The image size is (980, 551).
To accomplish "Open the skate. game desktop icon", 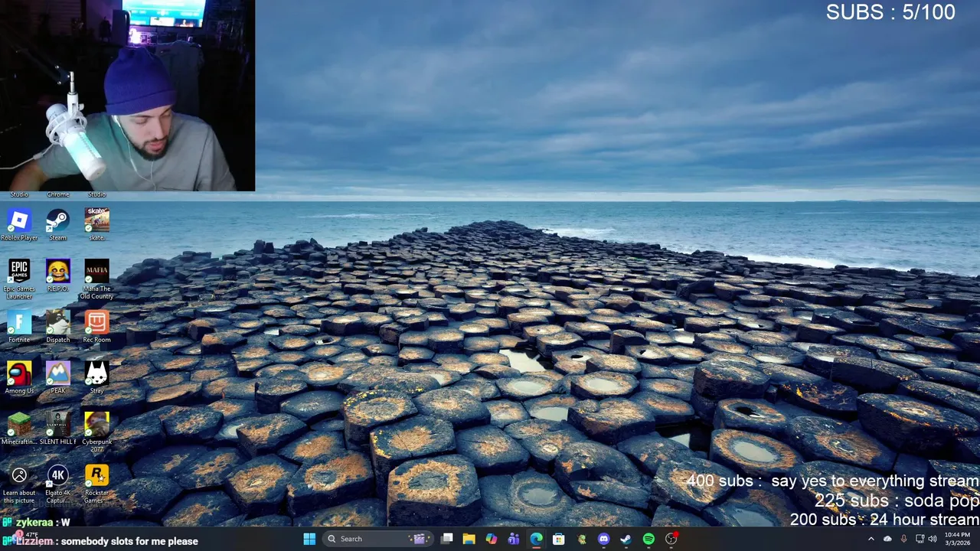I will pyautogui.click(x=96, y=225).
